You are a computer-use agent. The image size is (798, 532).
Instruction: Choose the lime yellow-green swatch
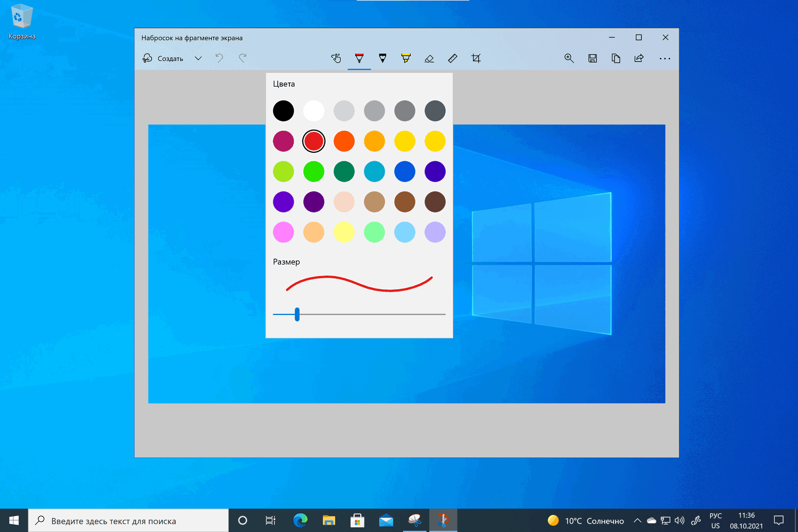(284, 171)
